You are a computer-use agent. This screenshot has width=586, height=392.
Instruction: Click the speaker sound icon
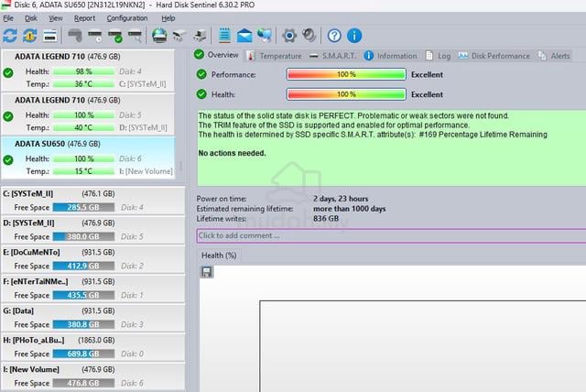[x=309, y=36]
